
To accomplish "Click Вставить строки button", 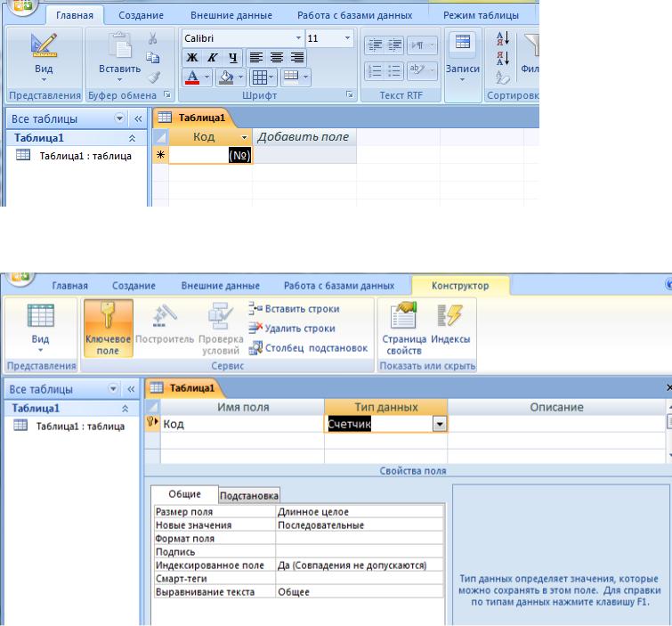I will coord(294,309).
